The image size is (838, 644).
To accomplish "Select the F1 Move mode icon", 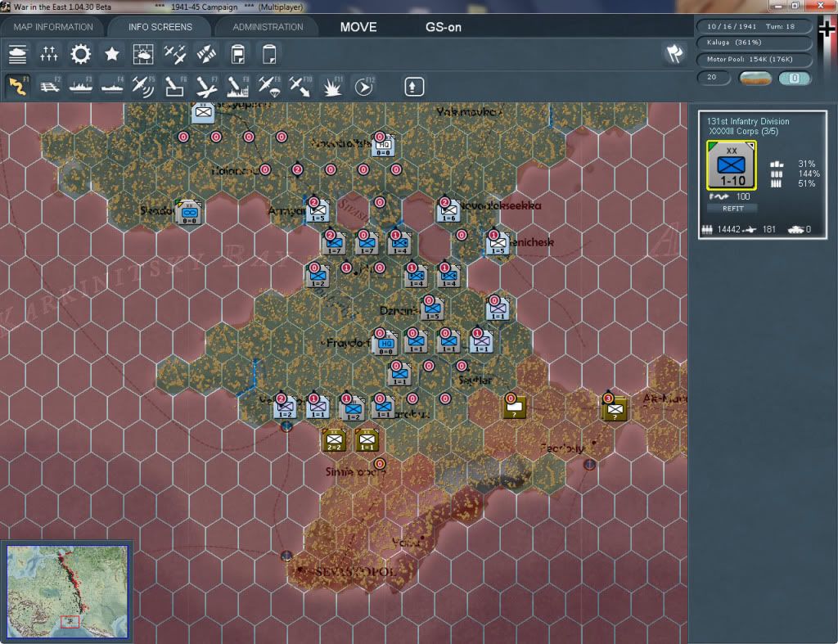I will point(18,87).
